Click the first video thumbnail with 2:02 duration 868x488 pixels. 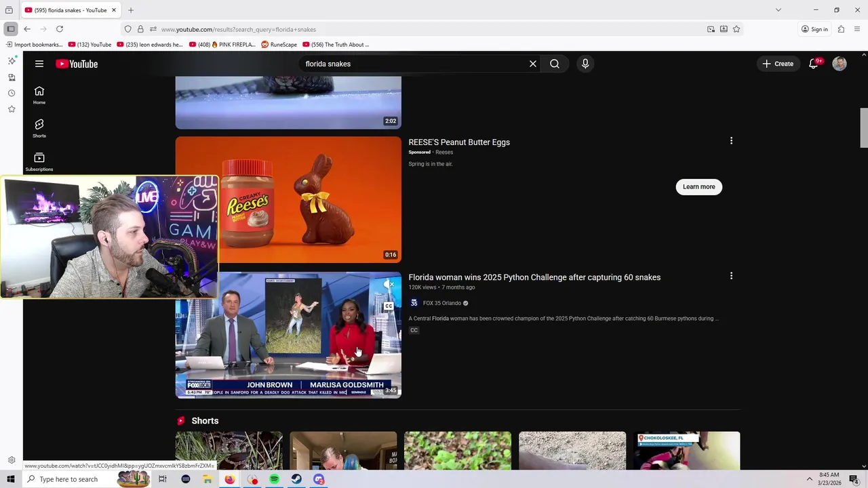(288, 102)
